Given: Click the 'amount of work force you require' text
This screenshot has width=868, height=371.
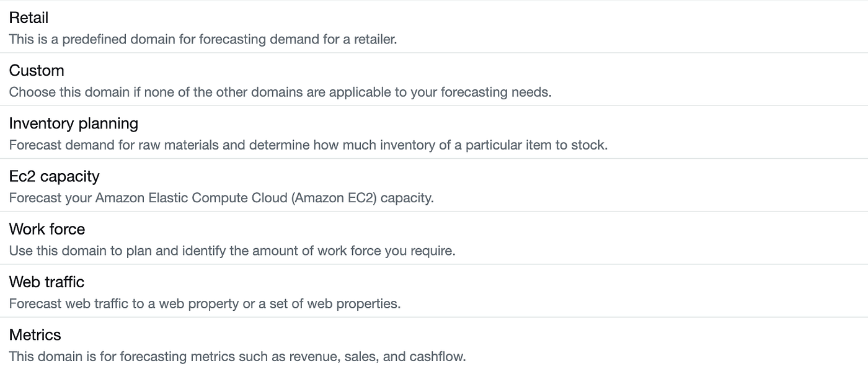Looking at the screenshot, I should (x=232, y=251).
